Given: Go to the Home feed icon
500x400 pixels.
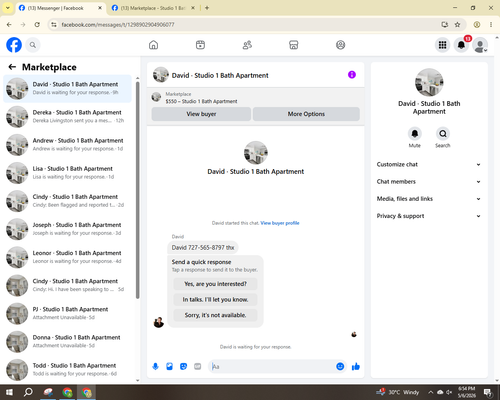Looking at the screenshot, I should [153, 45].
